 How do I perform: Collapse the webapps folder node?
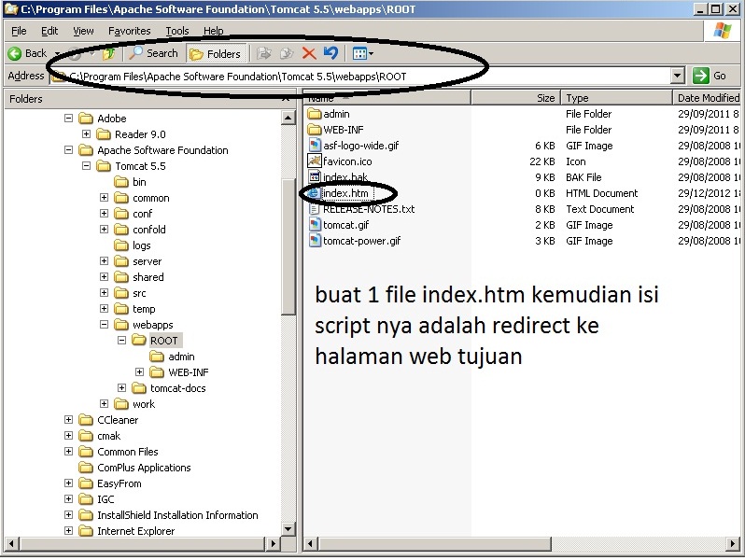click(104, 325)
